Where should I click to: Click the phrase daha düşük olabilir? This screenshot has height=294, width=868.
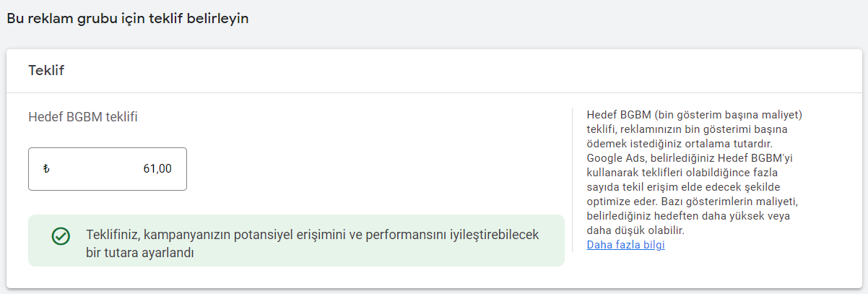pos(635,230)
